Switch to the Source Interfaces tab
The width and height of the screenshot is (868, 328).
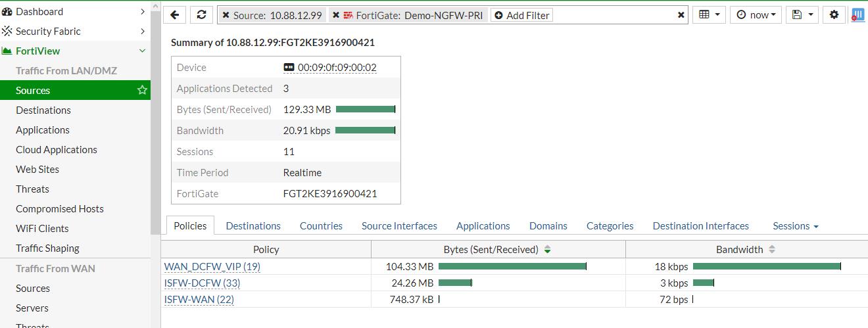(x=399, y=225)
